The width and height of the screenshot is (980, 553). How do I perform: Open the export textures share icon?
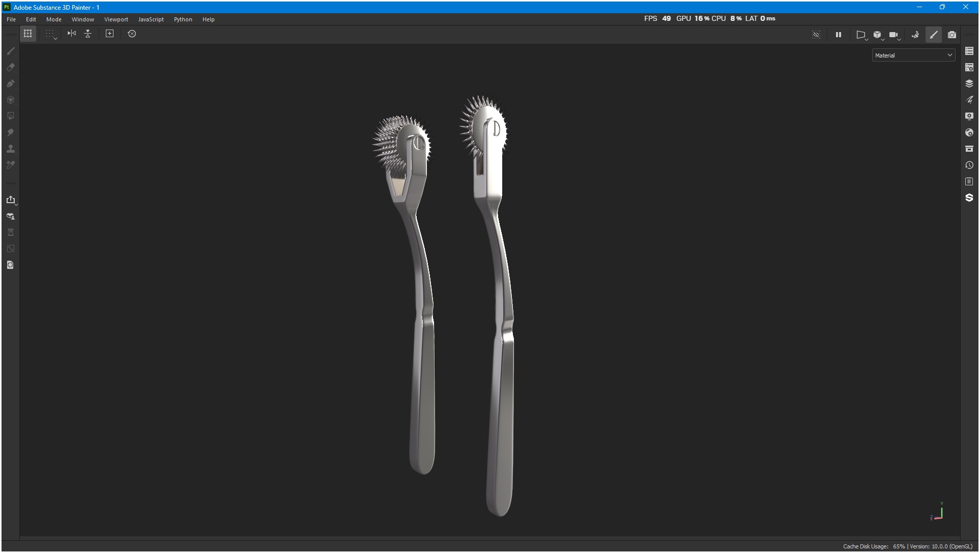coord(11,200)
